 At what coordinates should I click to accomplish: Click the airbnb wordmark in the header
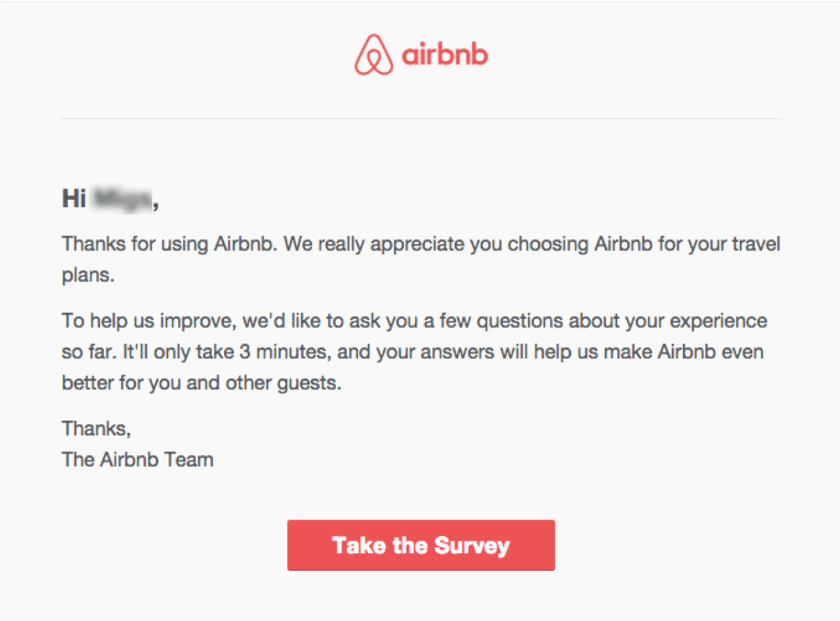pos(445,54)
